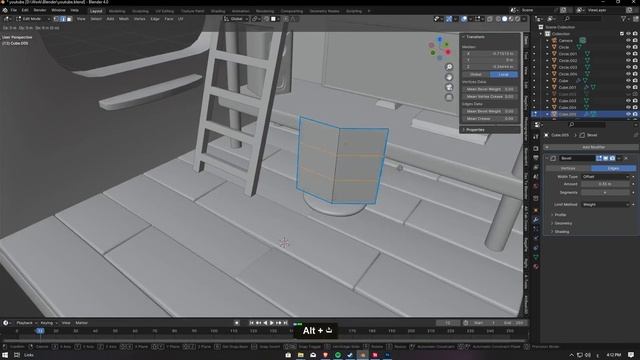Toggle Bevel modifier render display
Screen dimensions: 640x360
pyautogui.click(x=612, y=158)
